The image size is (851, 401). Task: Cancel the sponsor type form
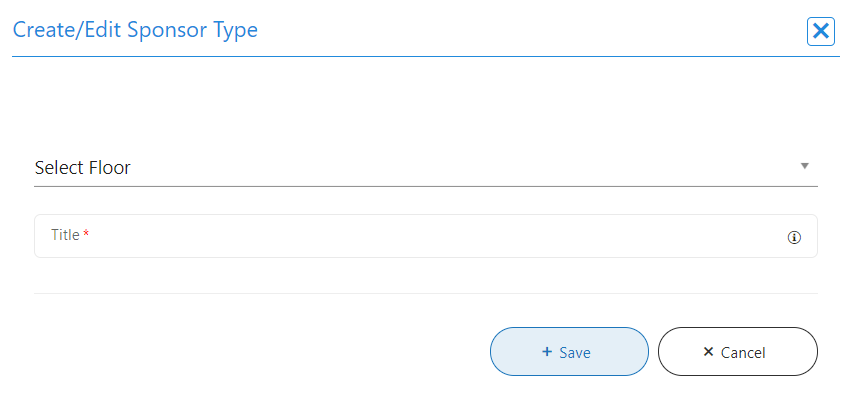(738, 351)
